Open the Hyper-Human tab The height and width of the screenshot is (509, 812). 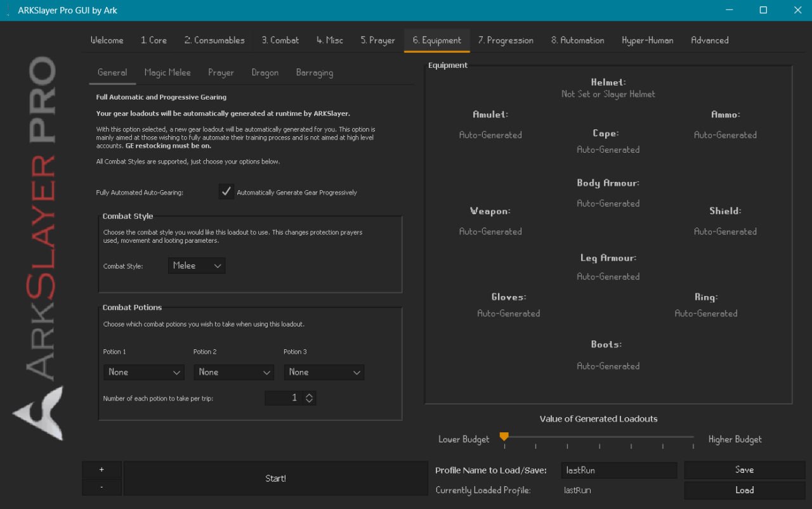[647, 40]
